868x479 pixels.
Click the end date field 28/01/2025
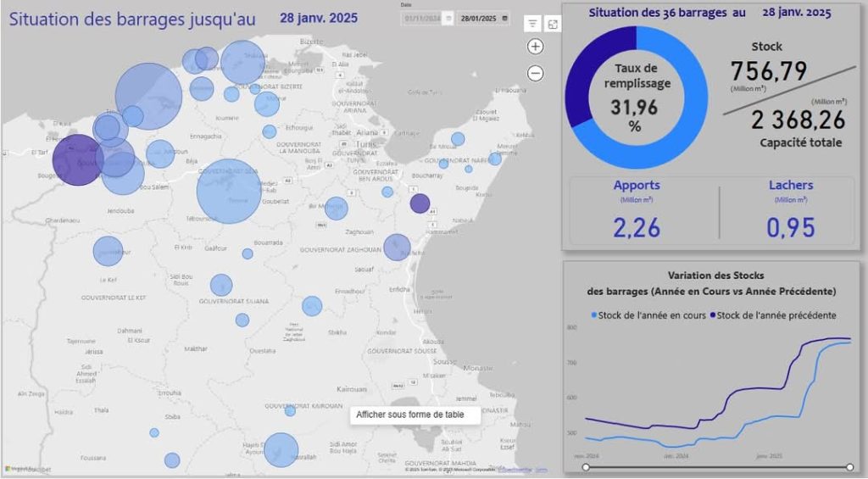478,18
